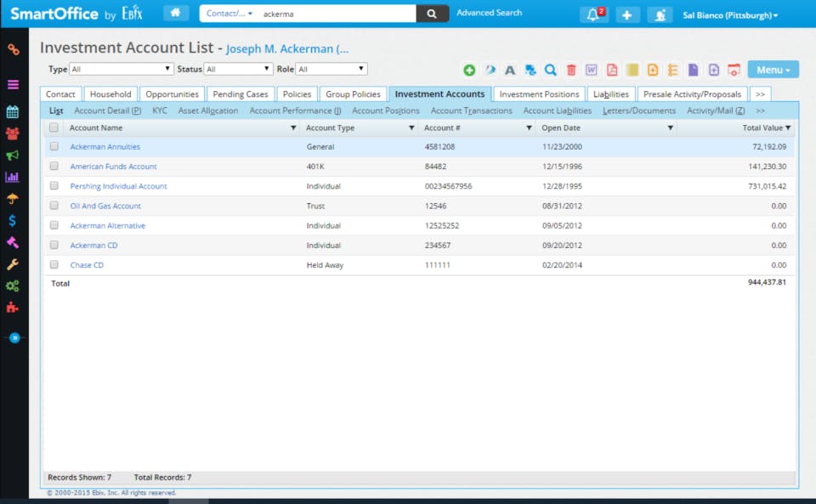Expand the Status filter dropdown

(x=238, y=69)
